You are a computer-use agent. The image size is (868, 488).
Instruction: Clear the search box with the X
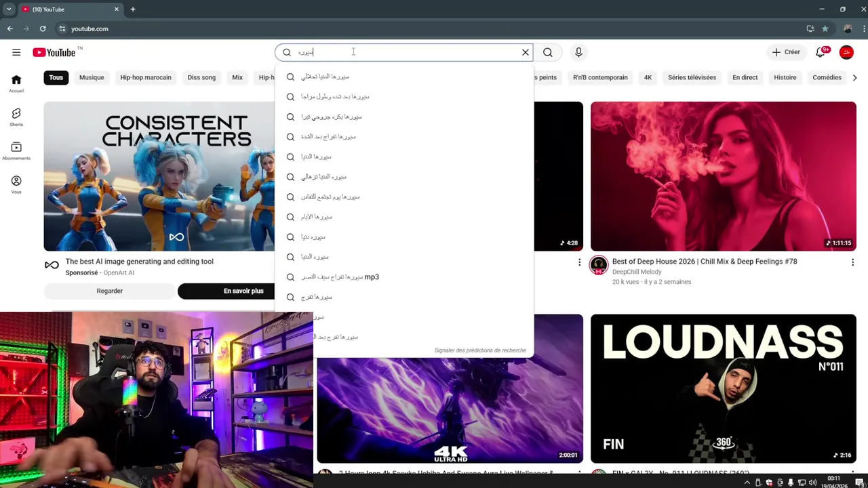(x=525, y=52)
